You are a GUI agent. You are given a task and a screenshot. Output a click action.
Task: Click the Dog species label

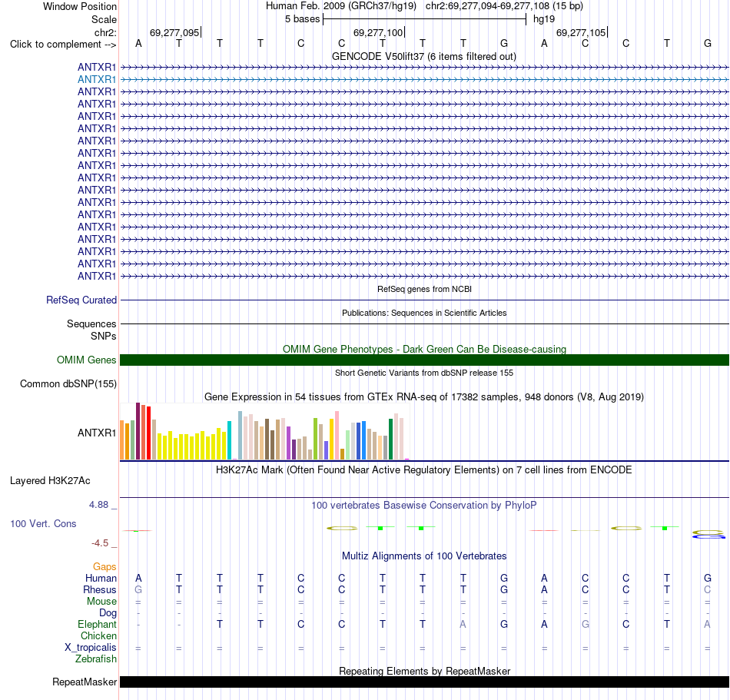108,613
